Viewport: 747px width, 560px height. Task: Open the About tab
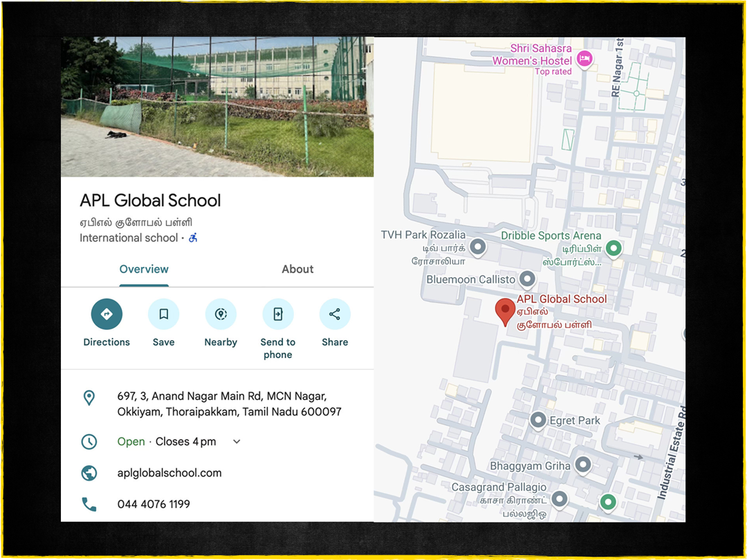click(x=297, y=270)
